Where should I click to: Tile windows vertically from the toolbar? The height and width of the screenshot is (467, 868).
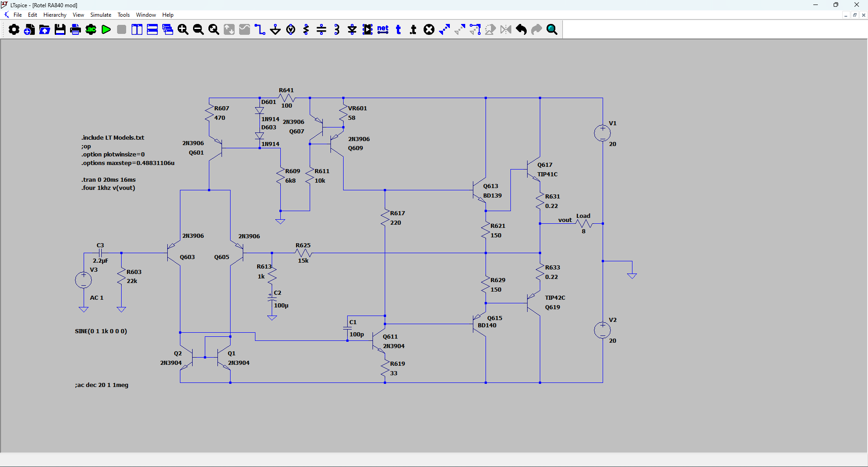coord(137,30)
